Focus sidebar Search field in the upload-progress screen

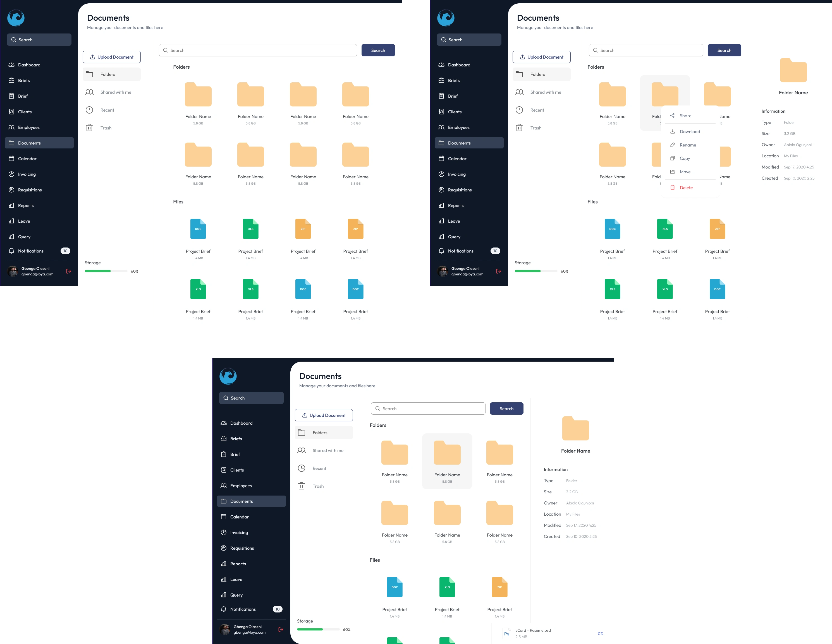point(252,398)
